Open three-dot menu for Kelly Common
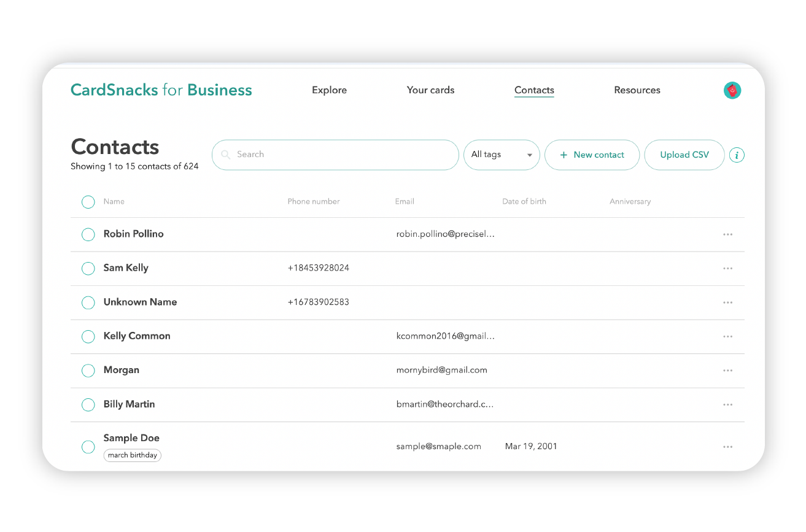The image size is (806, 532). pyautogui.click(x=727, y=337)
